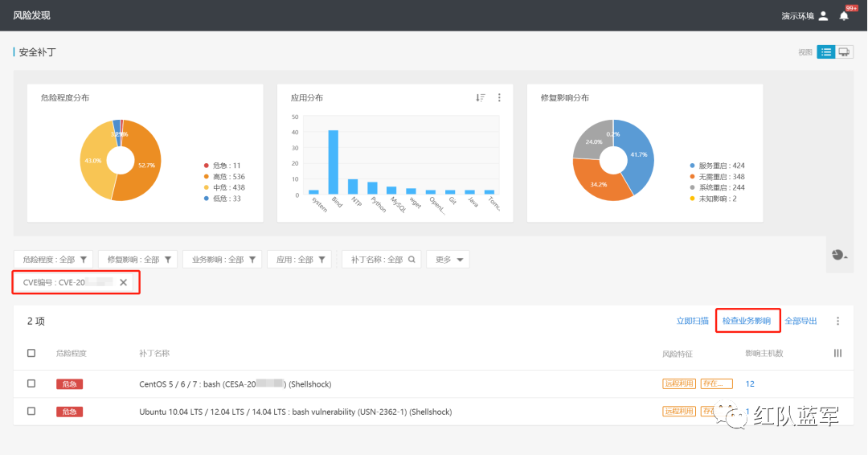
Task: Sort by 影响主机数 column header
Action: (764, 353)
